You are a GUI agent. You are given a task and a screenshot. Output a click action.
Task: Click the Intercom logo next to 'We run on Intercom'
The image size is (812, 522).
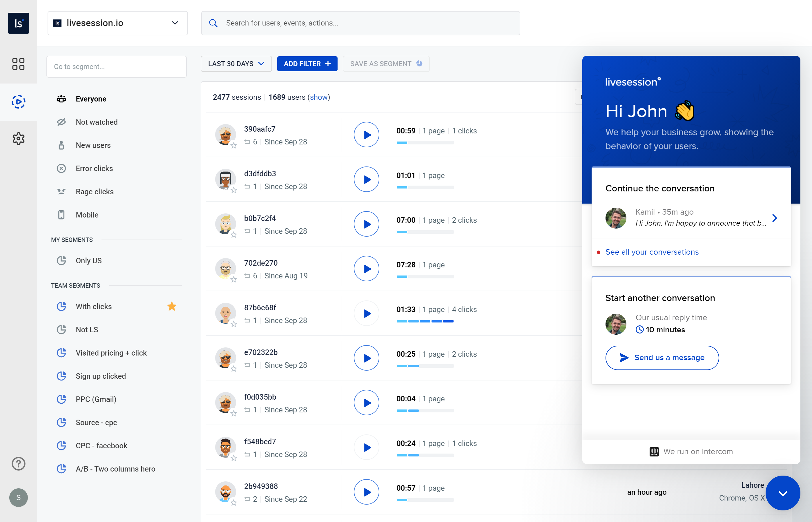654,452
